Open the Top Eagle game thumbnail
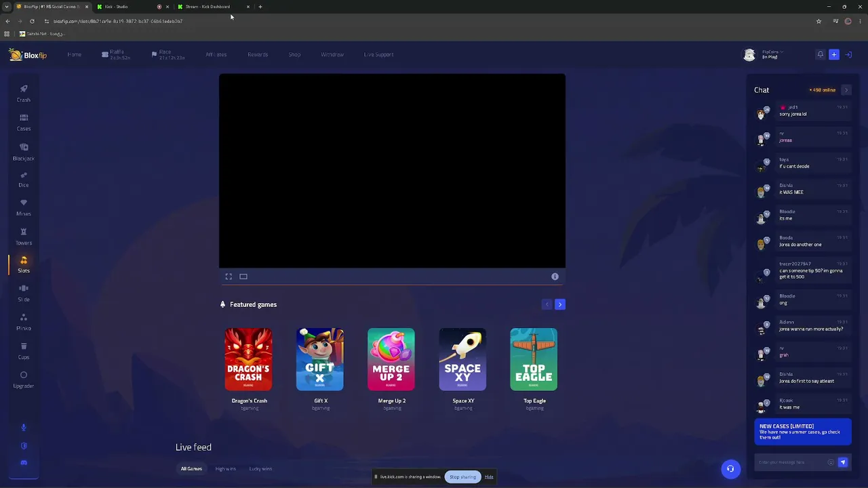 pos(534,359)
